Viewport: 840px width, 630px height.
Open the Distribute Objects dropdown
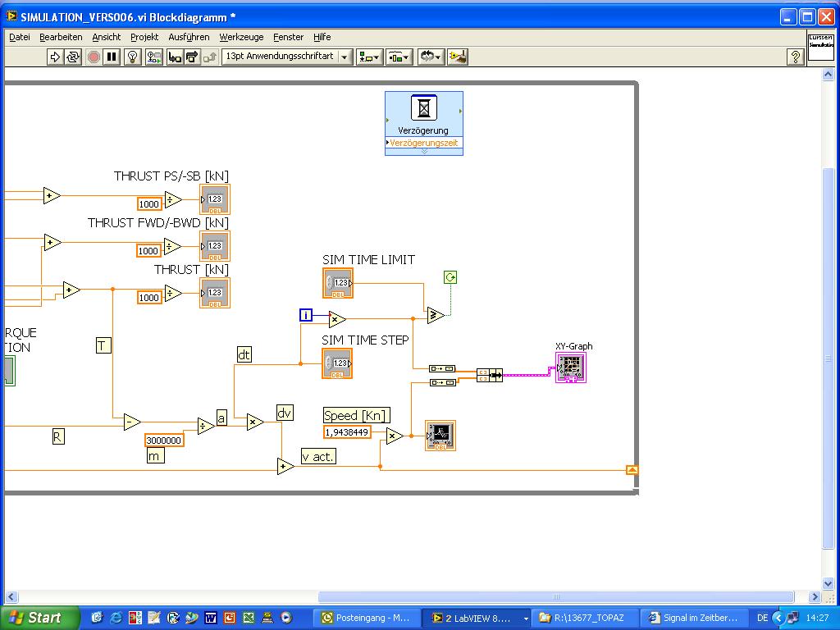(x=399, y=57)
